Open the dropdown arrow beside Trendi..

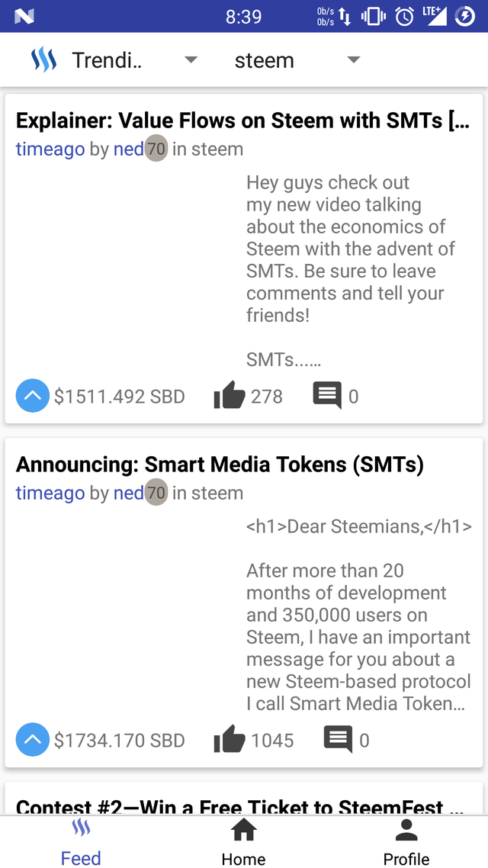click(x=191, y=59)
